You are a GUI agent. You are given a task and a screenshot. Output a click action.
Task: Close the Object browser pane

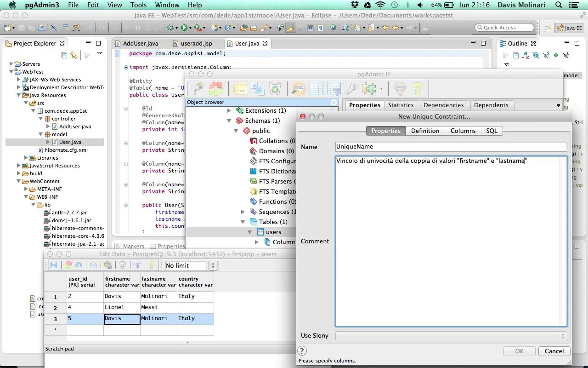pyautogui.click(x=334, y=102)
